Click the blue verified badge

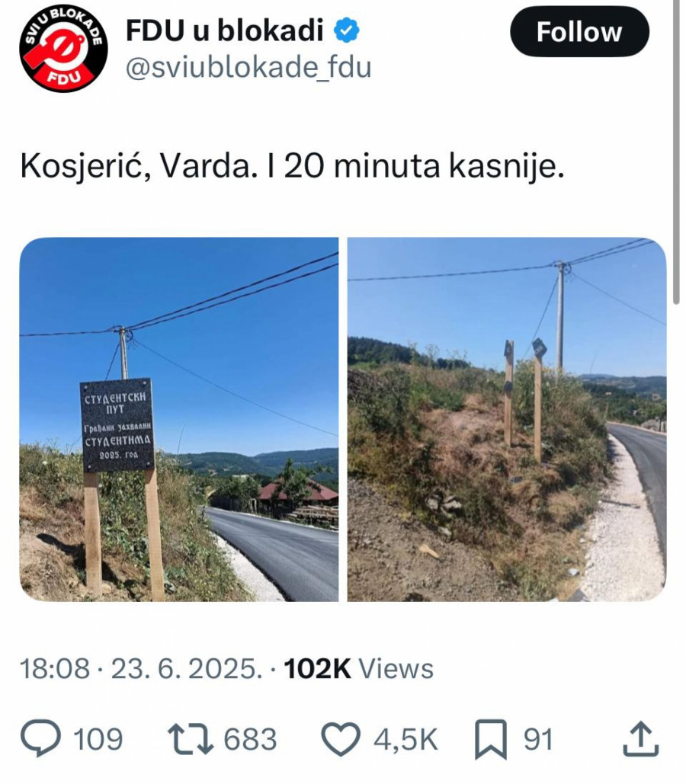(346, 30)
